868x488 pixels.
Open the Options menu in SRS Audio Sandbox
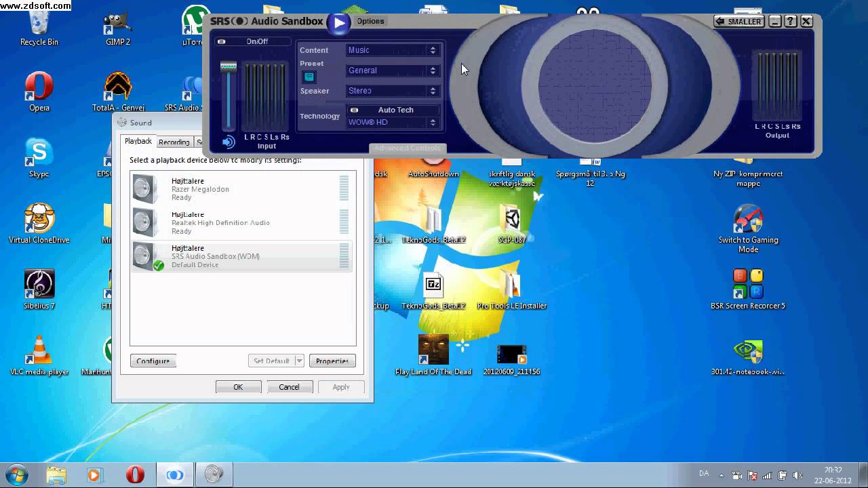coord(370,21)
